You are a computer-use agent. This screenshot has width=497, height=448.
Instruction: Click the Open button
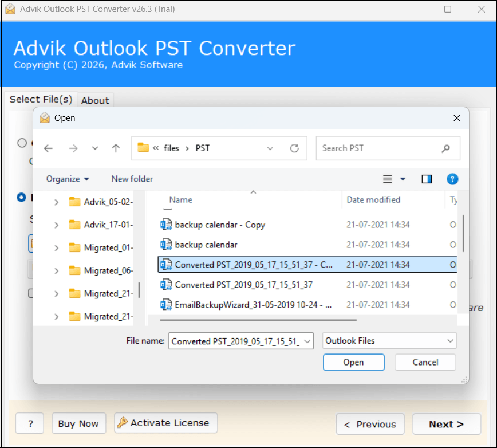354,363
